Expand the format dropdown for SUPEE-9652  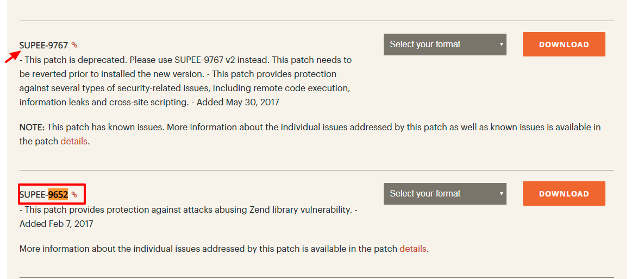[x=445, y=194]
